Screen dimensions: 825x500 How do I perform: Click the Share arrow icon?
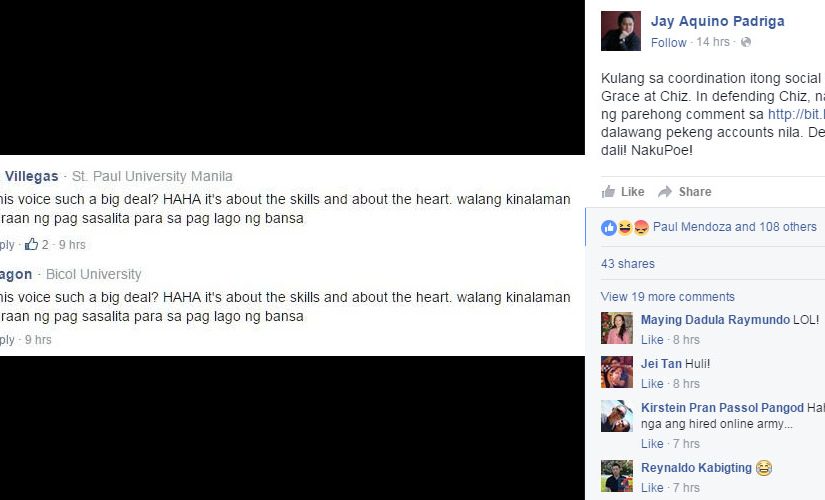665,192
